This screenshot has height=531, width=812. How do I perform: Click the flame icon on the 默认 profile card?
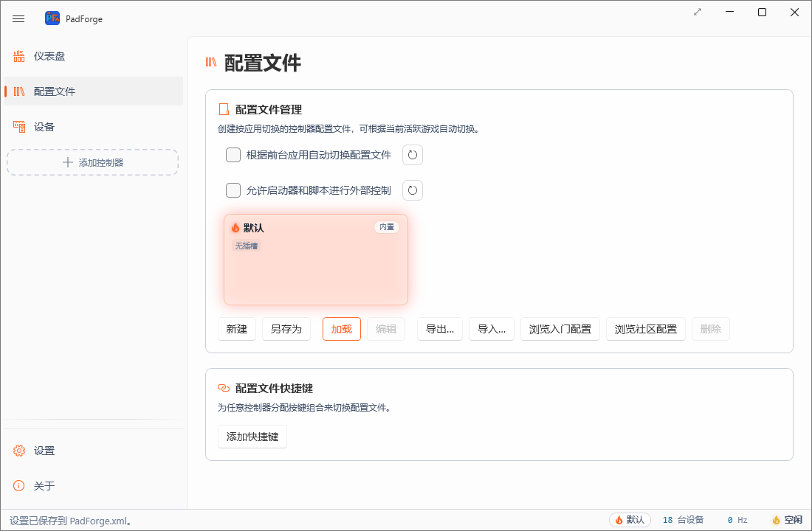point(235,228)
